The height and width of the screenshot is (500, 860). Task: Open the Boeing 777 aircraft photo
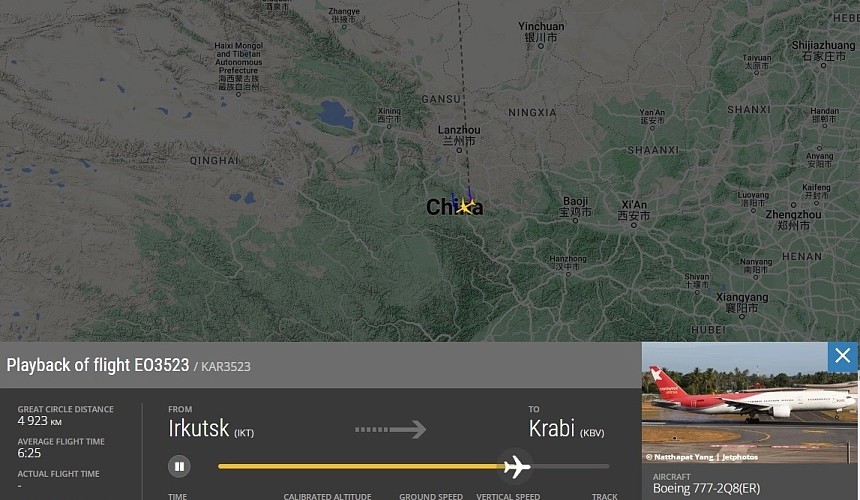[x=749, y=402]
